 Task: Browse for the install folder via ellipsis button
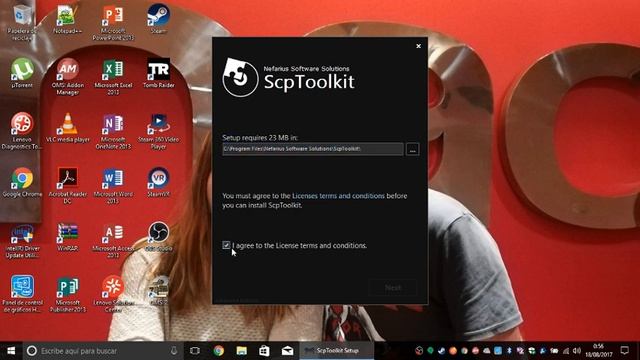tap(412, 149)
